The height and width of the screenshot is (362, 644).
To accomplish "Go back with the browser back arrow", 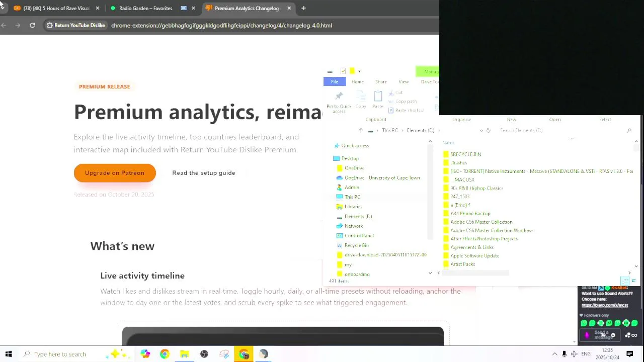I will pos(4,25).
